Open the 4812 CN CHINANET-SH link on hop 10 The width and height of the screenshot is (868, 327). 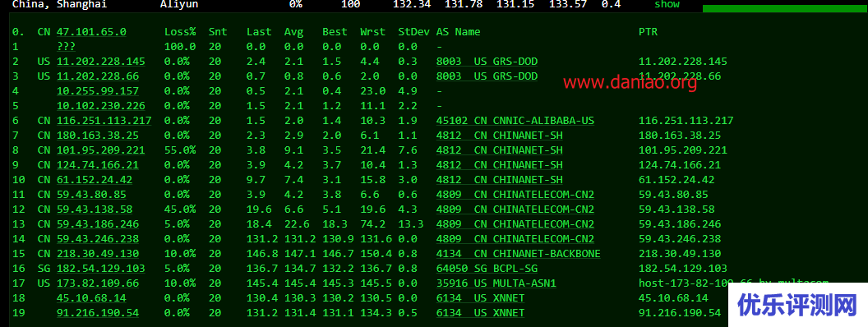click(x=499, y=180)
